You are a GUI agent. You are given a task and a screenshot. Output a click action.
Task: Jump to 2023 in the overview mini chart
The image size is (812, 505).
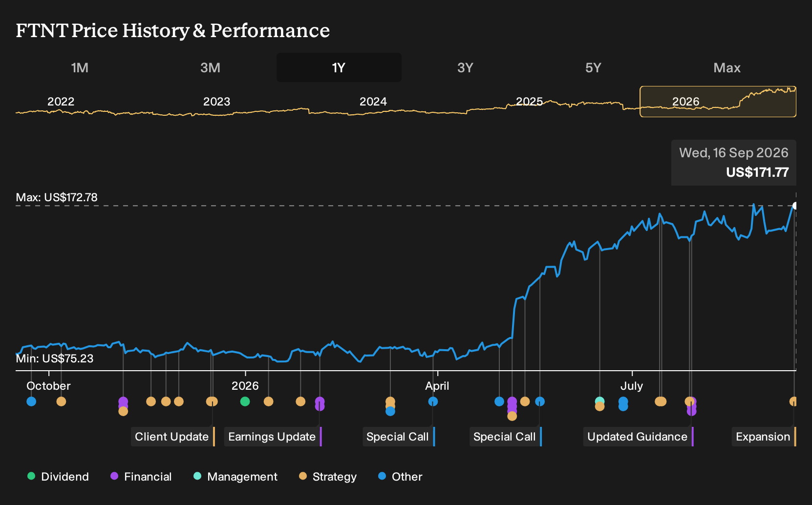(x=216, y=102)
